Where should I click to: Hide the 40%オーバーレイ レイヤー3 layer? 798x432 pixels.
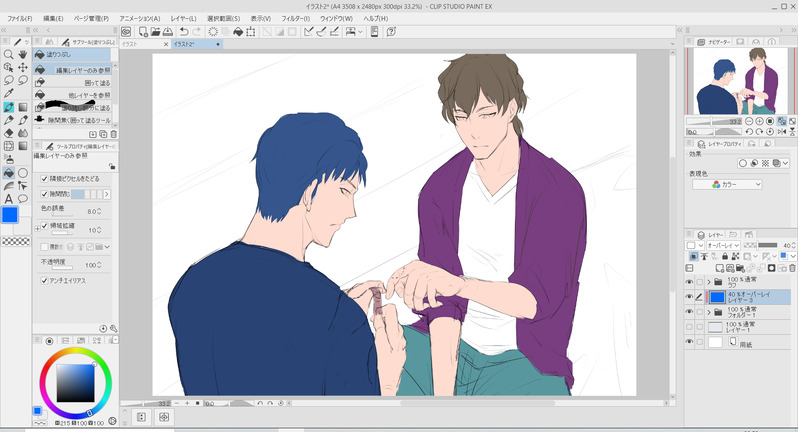tap(689, 297)
